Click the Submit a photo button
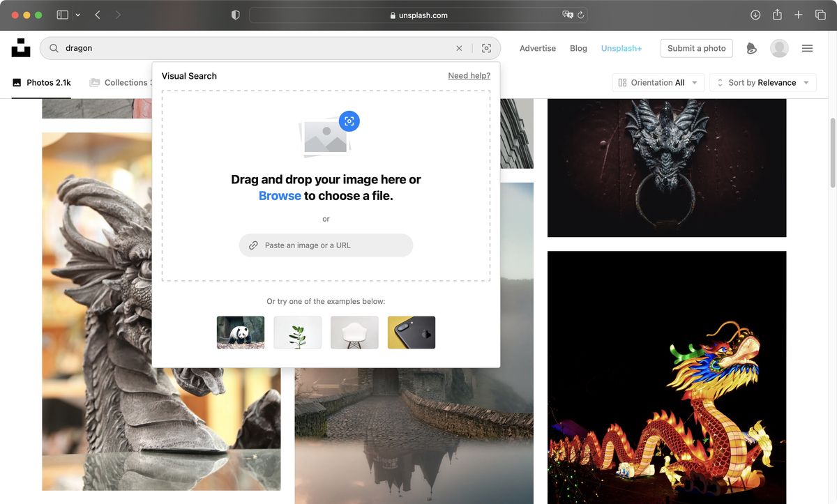Screen dimensions: 837x504 click(696, 48)
